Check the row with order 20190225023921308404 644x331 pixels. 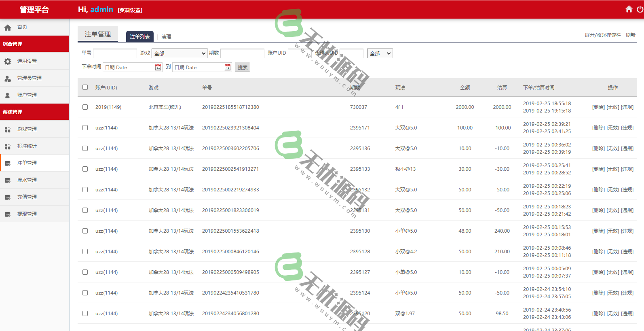point(85,128)
